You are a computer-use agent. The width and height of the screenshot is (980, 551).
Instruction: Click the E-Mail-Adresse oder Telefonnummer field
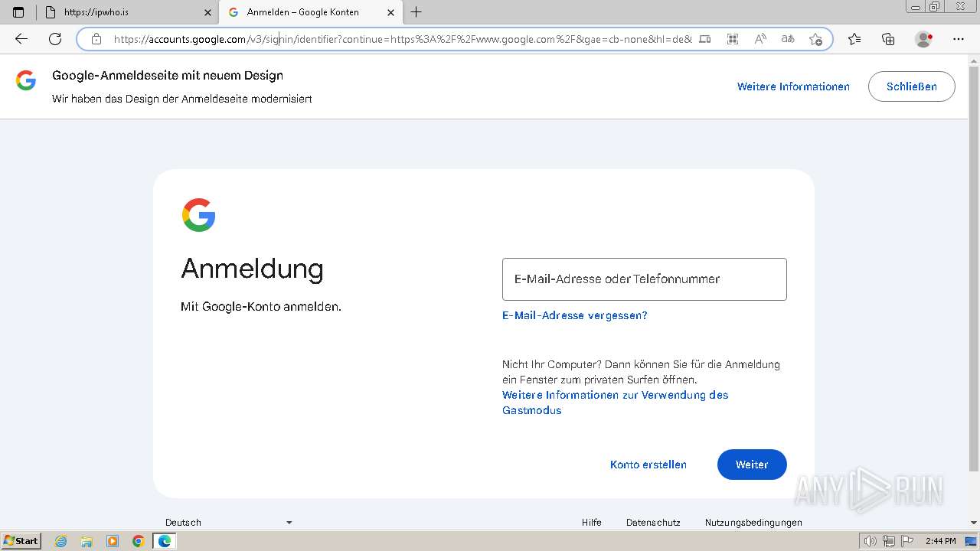[x=644, y=279]
